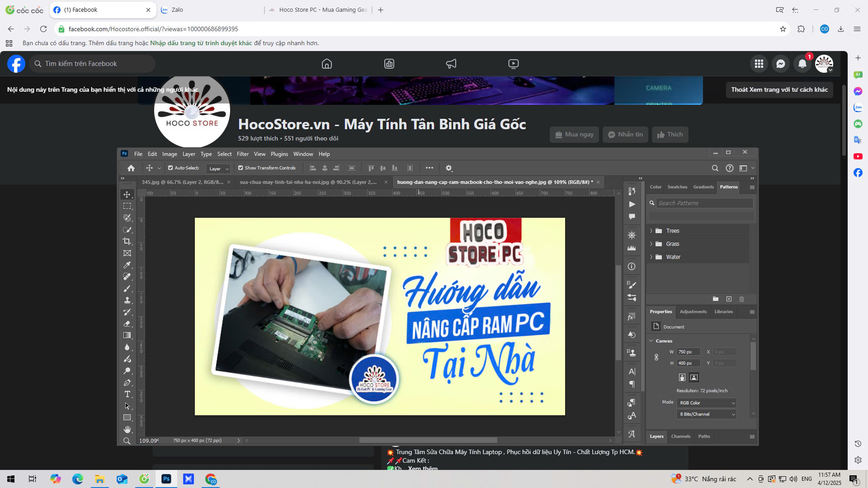Screen dimensions: 868x488
Task: Open the Actions panel play icon
Action: (x=632, y=204)
